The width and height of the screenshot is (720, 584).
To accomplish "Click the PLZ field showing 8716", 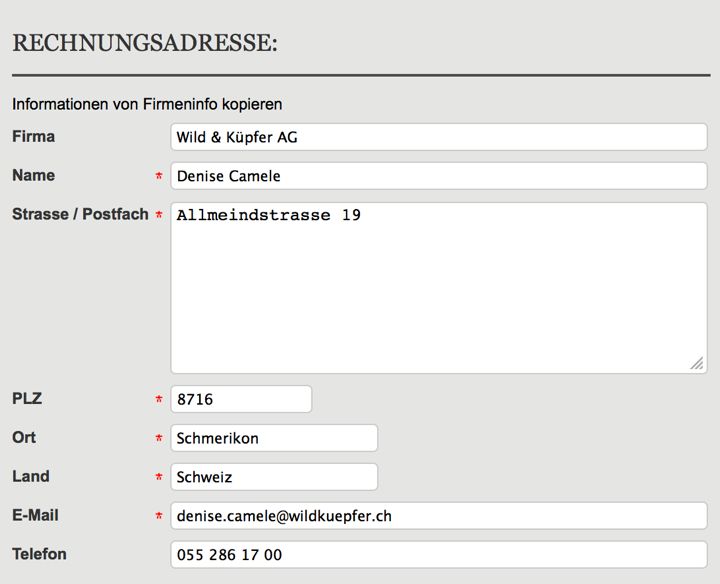I will 241,399.
